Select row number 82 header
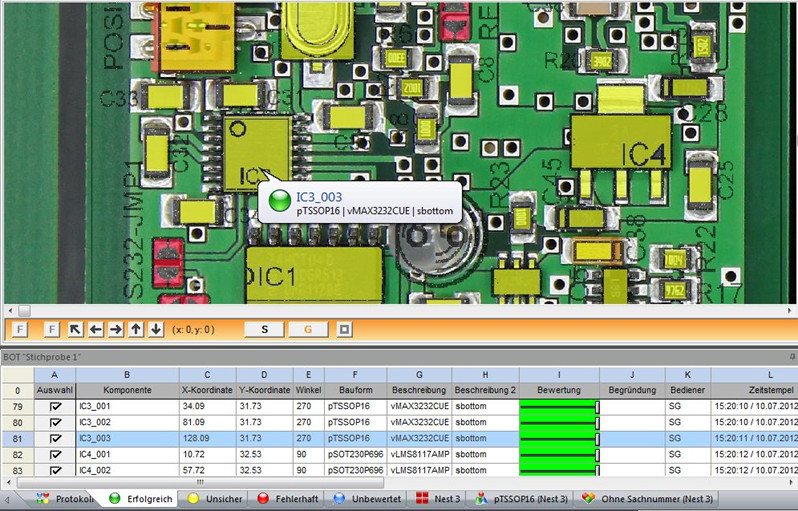This screenshot has width=798, height=511. click(x=18, y=455)
